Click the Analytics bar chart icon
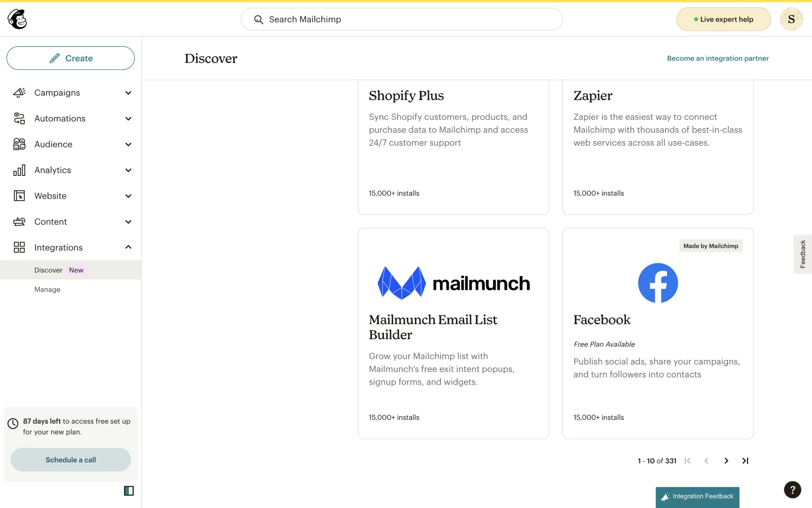This screenshot has height=508, width=812. coord(19,170)
